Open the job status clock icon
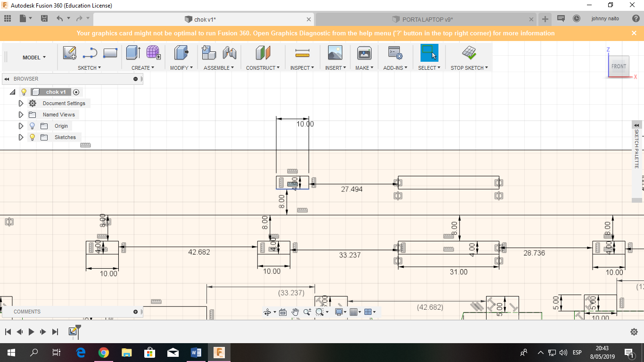 coord(576,19)
